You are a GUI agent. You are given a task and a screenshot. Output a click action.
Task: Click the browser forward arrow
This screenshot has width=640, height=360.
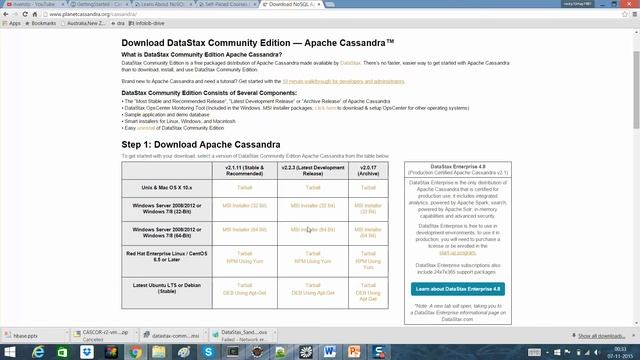point(15,14)
